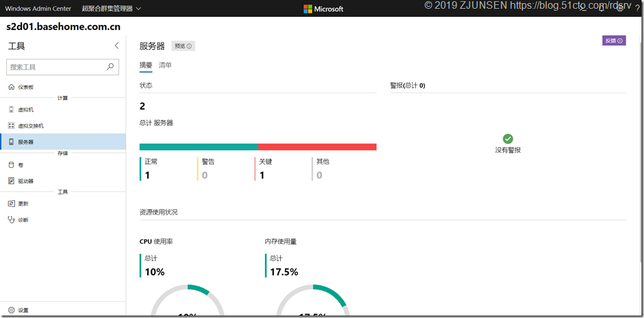Click the 正常 count of 1
Viewport: 644px width, 318px height.
pos(147,175)
